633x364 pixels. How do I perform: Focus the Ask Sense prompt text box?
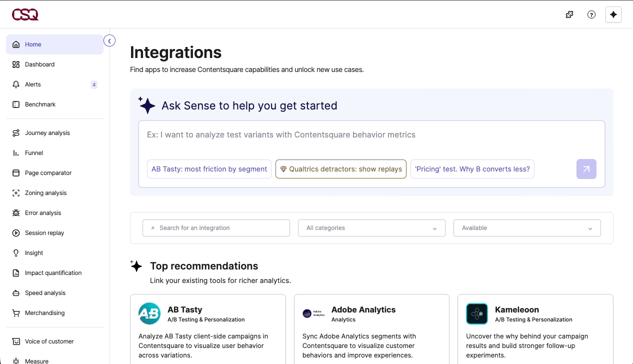pyautogui.click(x=371, y=135)
